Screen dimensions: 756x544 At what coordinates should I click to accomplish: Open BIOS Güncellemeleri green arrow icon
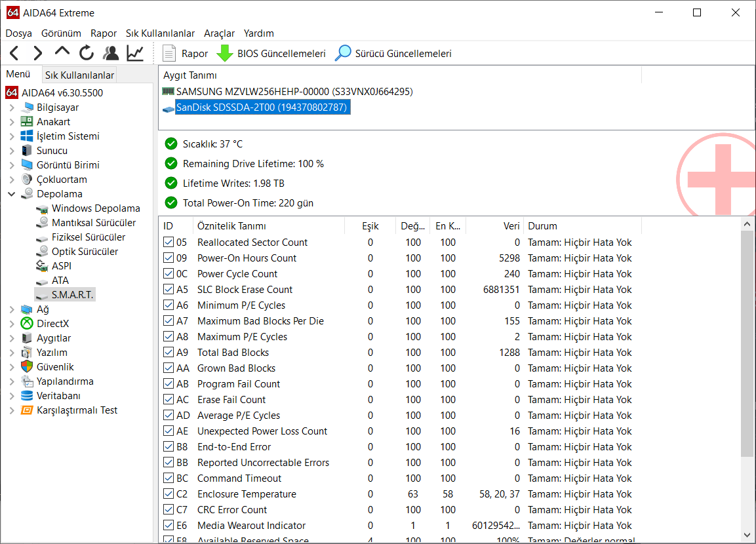(225, 54)
